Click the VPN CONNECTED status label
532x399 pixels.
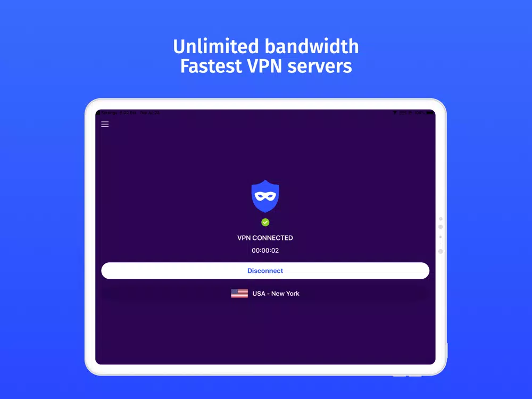265,238
